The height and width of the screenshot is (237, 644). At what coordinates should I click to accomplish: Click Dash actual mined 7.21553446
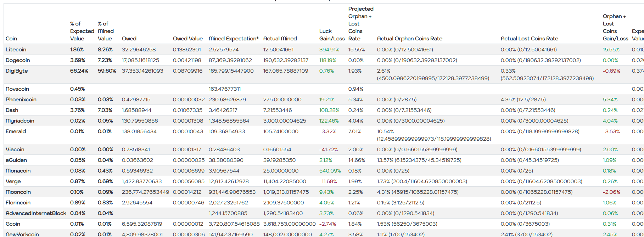[278, 110]
